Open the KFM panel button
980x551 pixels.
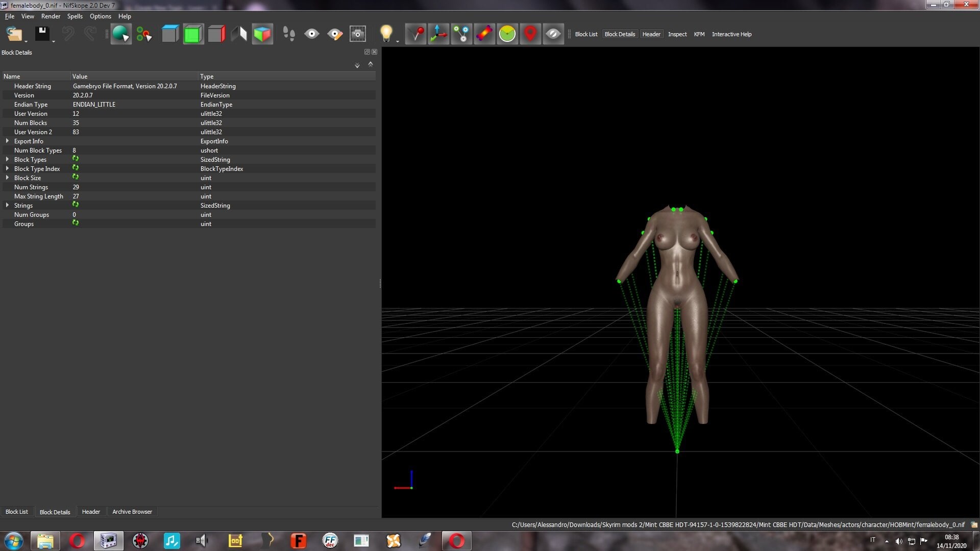tap(699, 34)
